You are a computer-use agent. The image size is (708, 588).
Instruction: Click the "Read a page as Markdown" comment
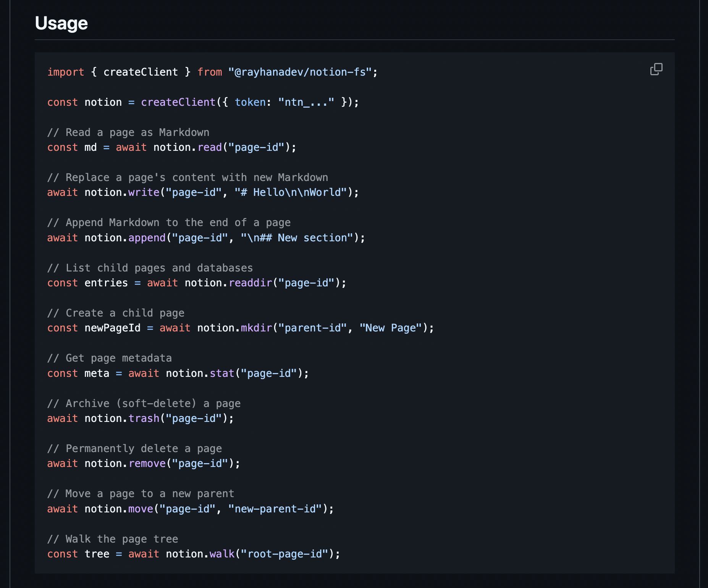click(x=128, y=132)
